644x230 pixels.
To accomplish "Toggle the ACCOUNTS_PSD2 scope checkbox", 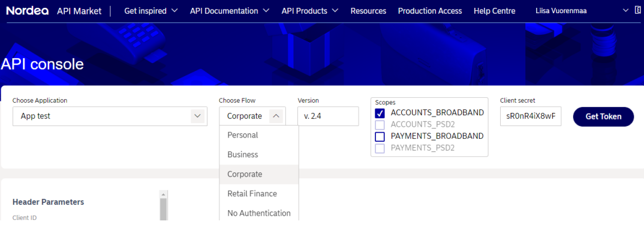I will point(380,125).
